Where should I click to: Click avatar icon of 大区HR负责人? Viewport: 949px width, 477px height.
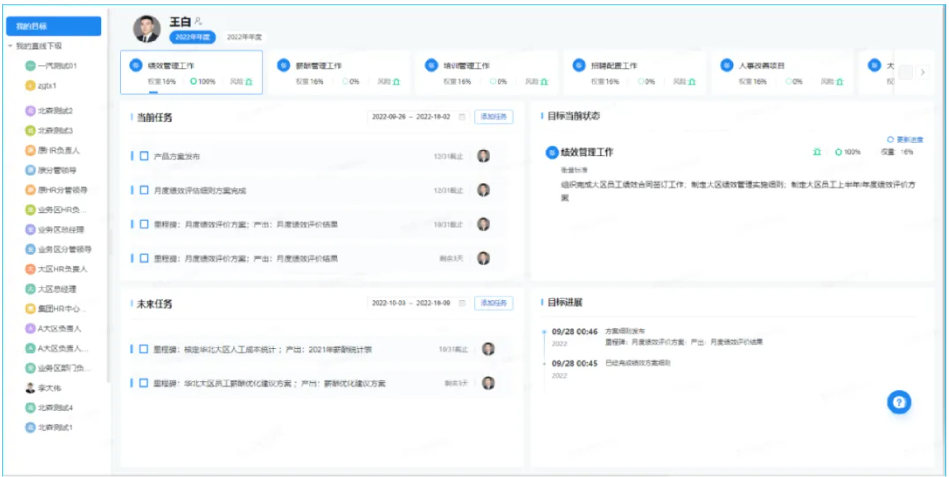pos(30,269)
